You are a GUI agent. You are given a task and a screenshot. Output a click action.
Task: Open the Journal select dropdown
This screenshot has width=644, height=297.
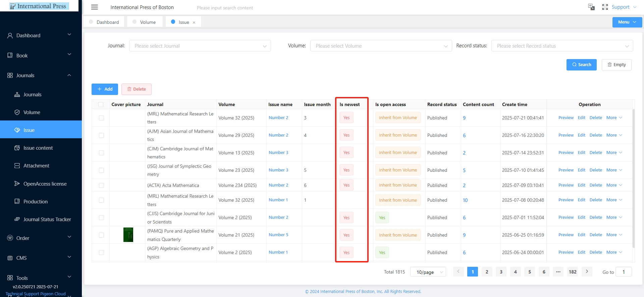pyautogui.click(x=200, y=46)
